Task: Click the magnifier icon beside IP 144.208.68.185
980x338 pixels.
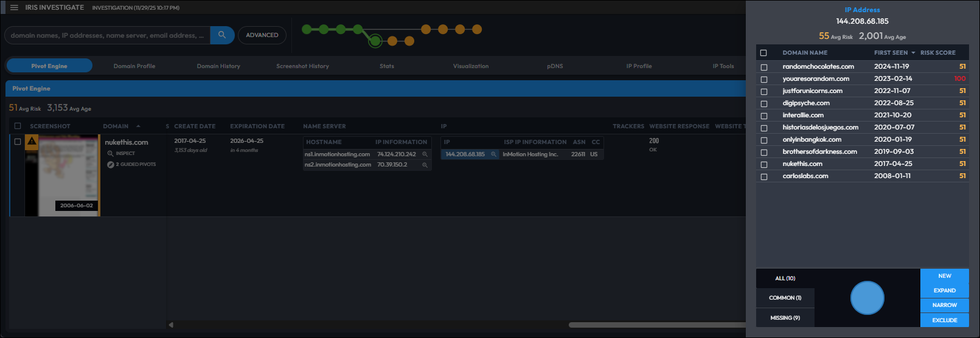Action: pyautogui.click(x=493, y=154)
